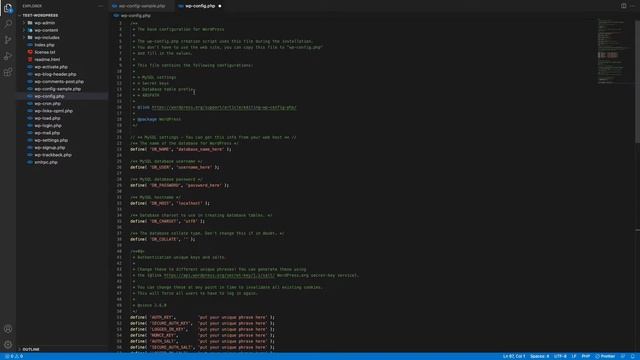640x360 pixels.
Task: Click on 'password_here' string in DB_PASSWORD line
Action: point(203,185)
